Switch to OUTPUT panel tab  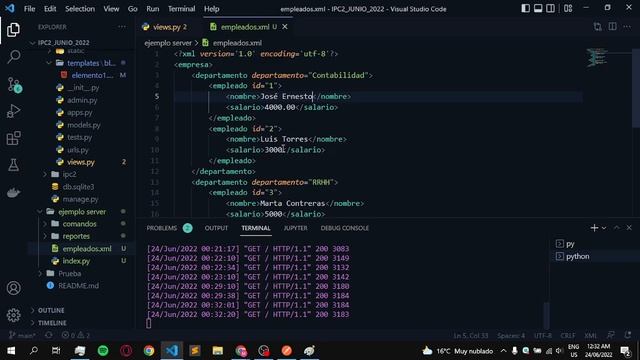coord(216,228)
